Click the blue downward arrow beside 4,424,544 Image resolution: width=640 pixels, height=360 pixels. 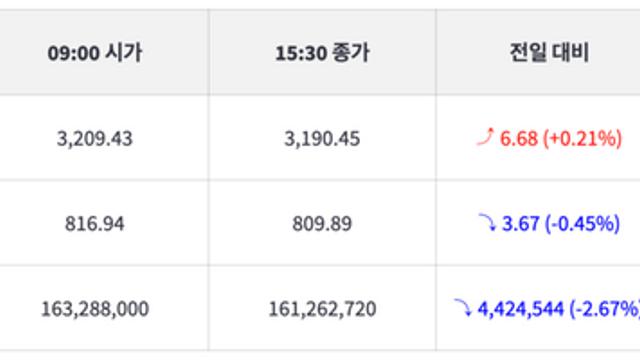coord(463,307)
